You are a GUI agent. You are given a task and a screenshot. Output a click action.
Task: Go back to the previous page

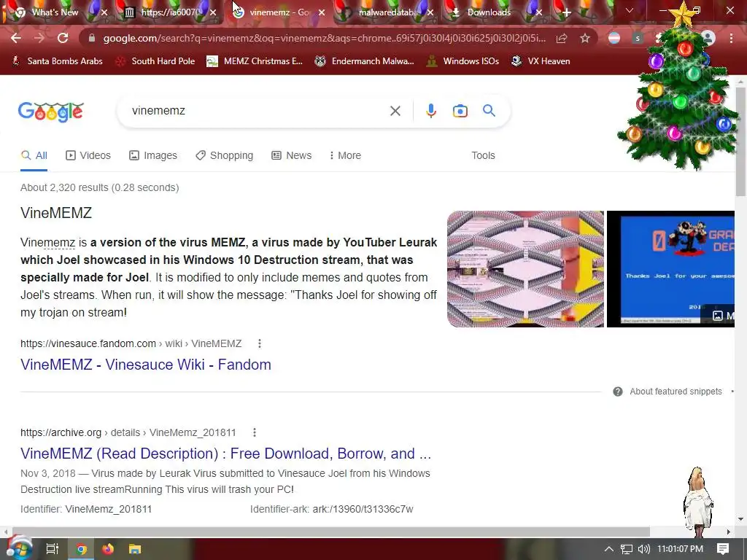pyautogui.click(x=16, y=38)
